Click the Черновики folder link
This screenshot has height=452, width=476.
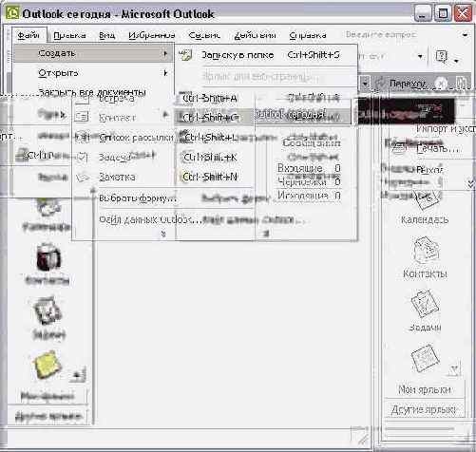(301, 181)
